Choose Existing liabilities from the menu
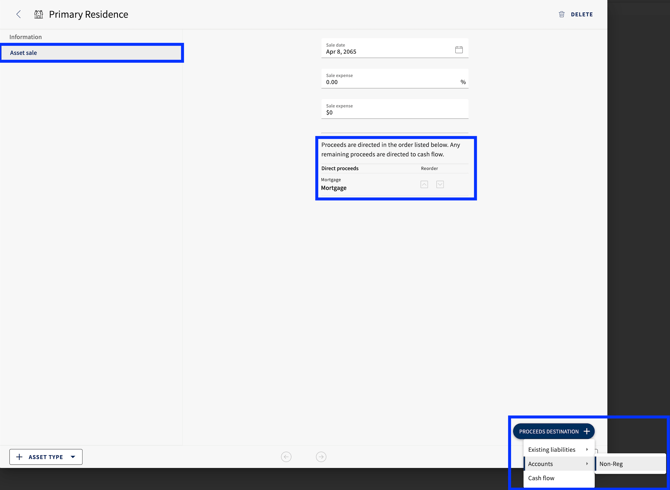This screenshot has height=490, width=670. point(559,449)
